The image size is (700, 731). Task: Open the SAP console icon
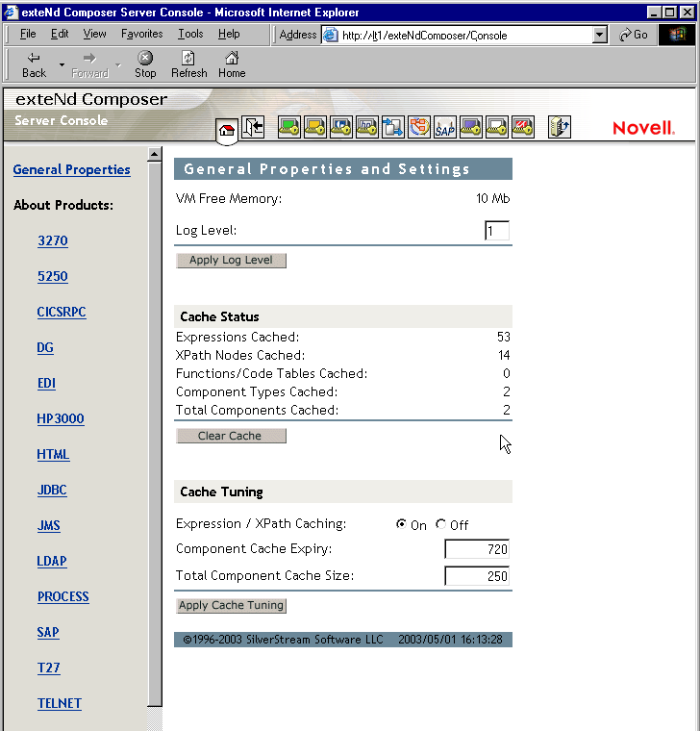point(445,127)
